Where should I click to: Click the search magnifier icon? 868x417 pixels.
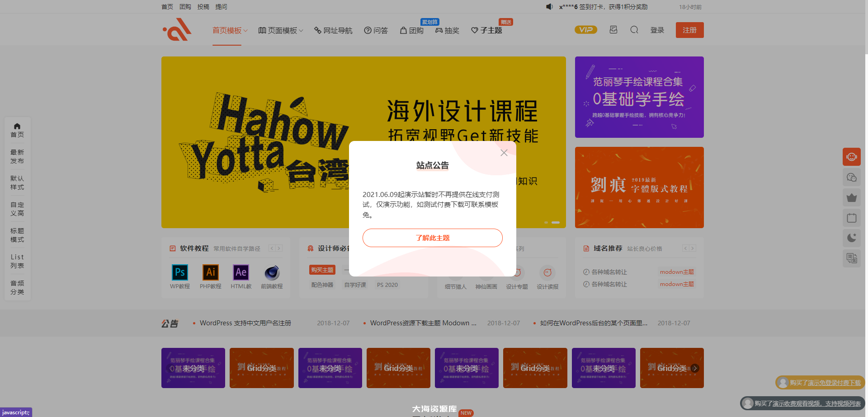point(634,30)
